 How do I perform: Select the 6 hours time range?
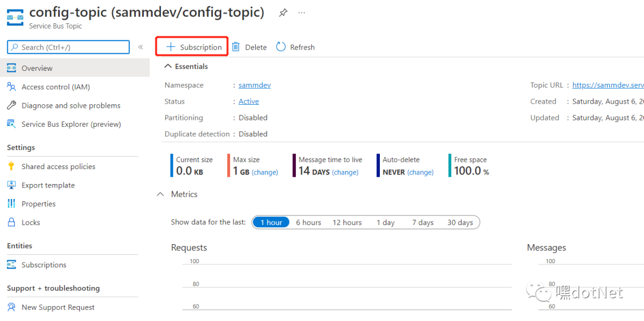coord(308,223)
